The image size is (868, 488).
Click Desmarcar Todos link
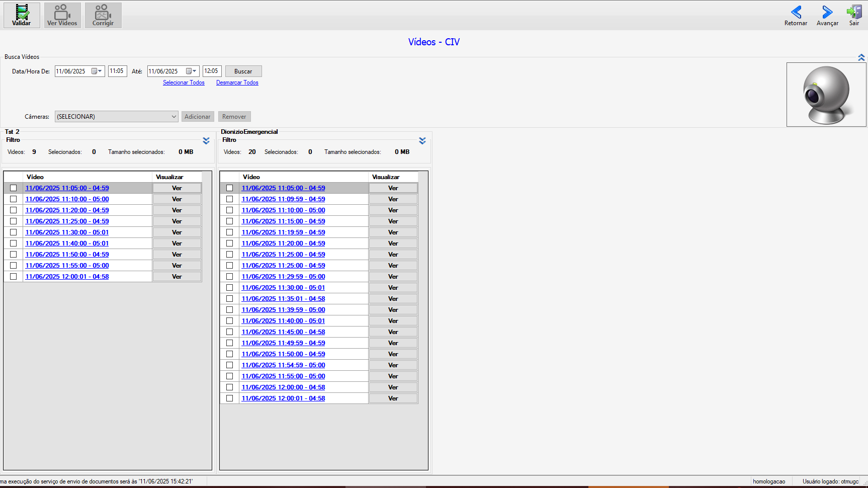click(x=237, y=83)
